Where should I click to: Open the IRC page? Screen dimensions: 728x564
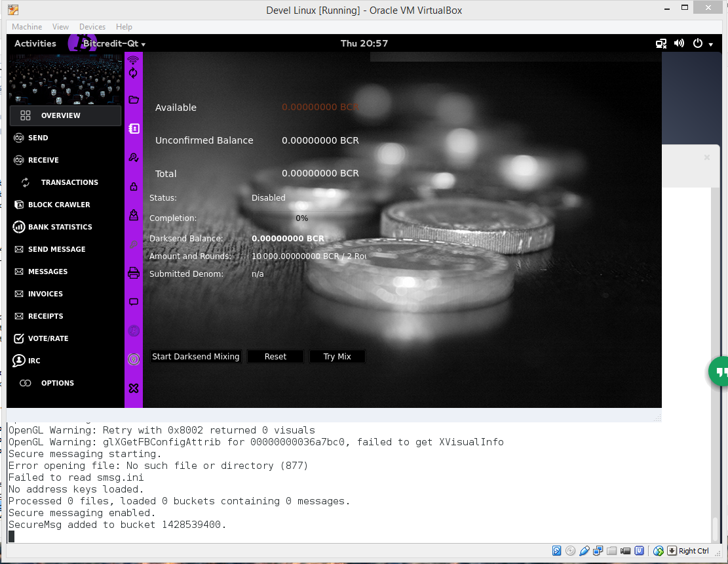[x=26, y=361]
